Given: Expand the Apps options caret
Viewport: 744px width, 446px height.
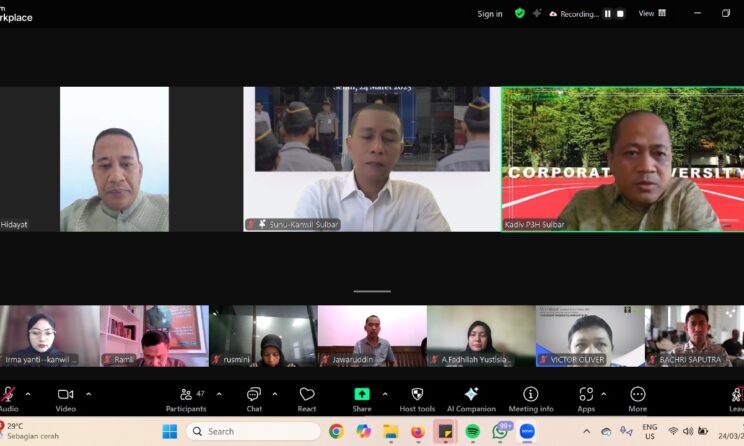Looking at the screenshot, I should coord(604,394).
